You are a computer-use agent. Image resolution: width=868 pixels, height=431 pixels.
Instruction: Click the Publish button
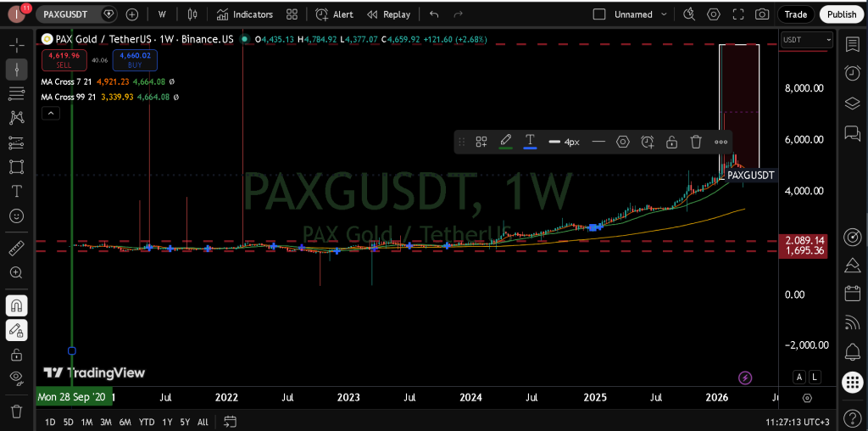click(x=841, y=14)
